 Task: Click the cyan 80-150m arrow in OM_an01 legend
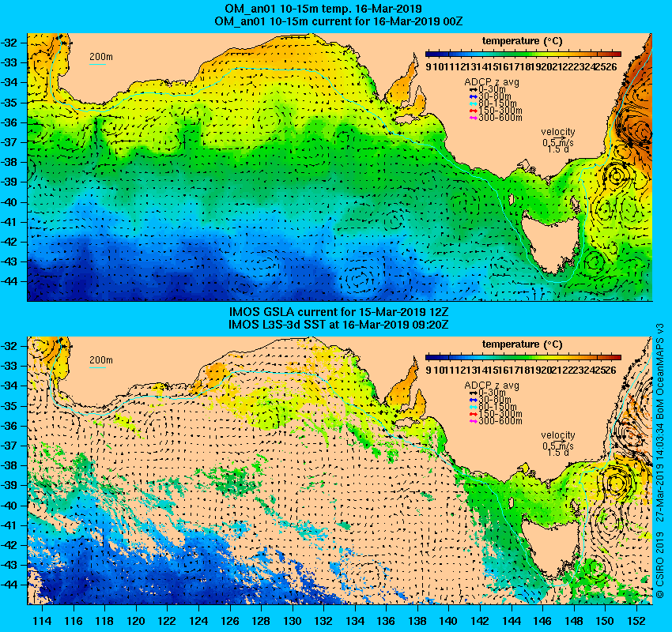pyautogui.click(x=473, y=103)
